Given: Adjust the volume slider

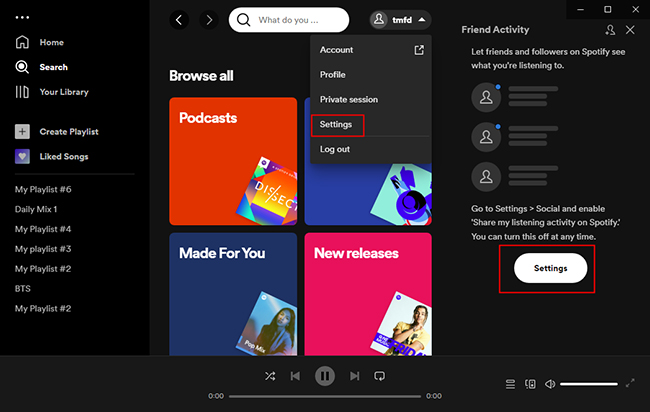Looking at the screenshot, I should click(589, 384).
